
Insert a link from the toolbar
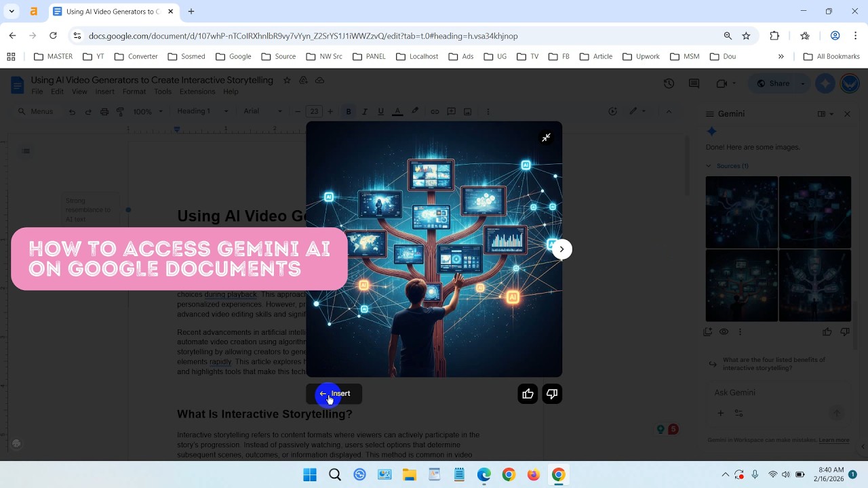[x=435, y=112]
